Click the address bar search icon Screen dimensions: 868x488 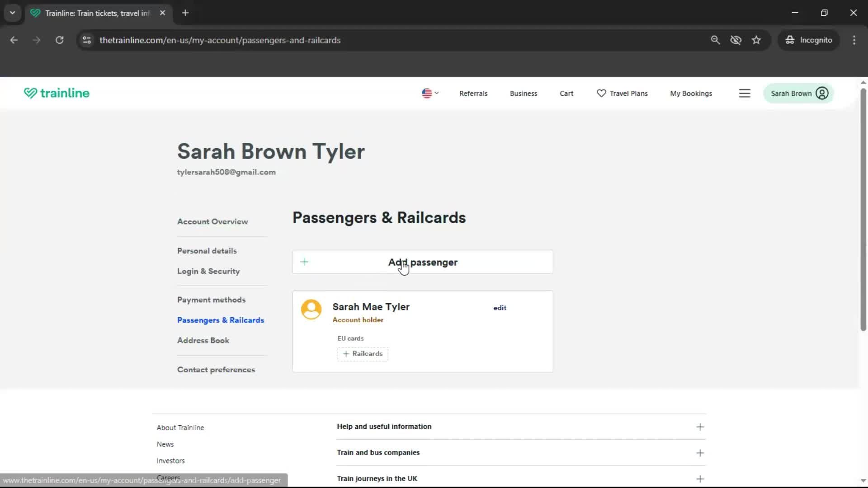715,40
